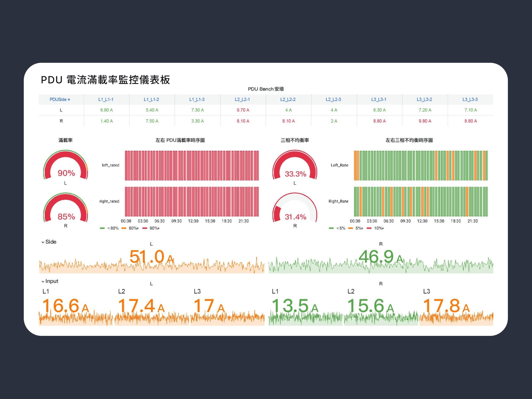Collapse the Side row section
Image resolution: width=532 pixels, height=399 pixels.
pos(49,242)
